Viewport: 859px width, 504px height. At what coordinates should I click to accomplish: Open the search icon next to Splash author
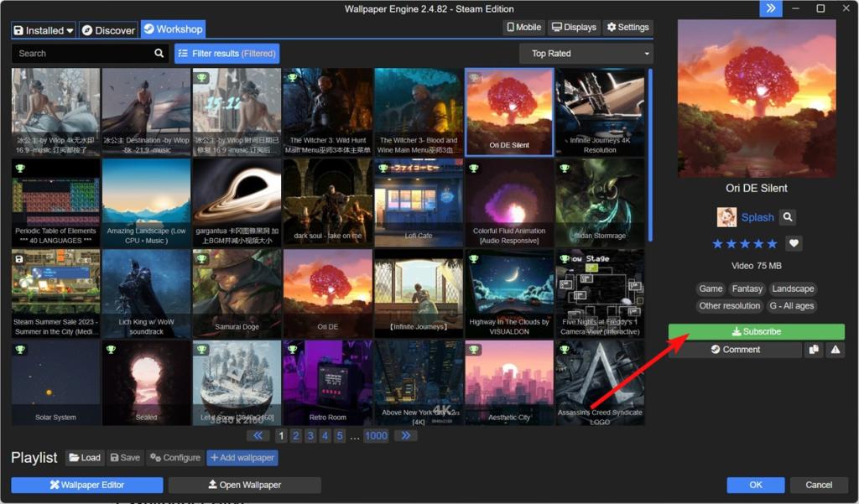[x=787, y=216]
